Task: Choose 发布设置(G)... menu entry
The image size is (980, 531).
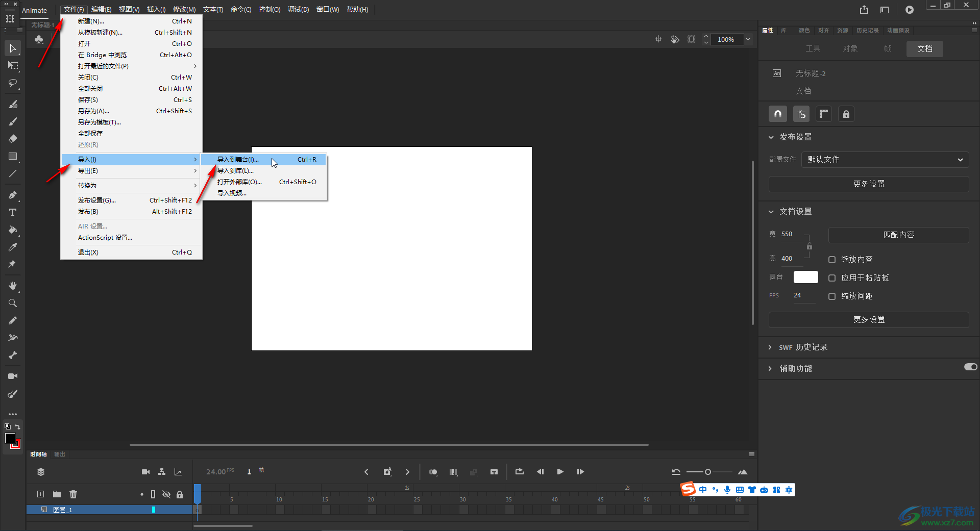Action: [x=131, y=200]
